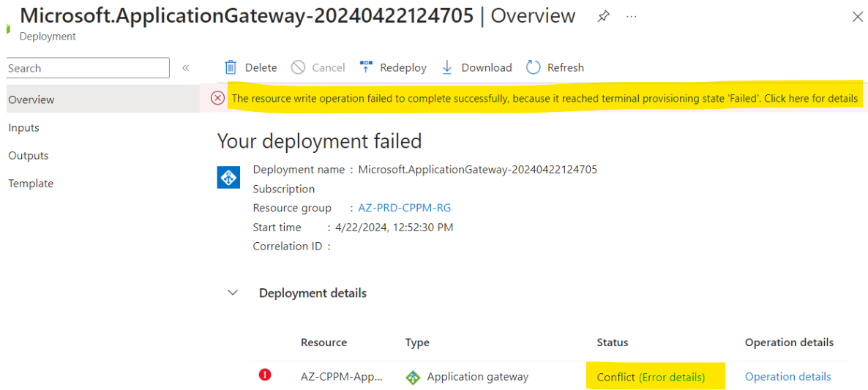
Task: Click the blue deployment gateway icon
Action: (x=228, y=177)
